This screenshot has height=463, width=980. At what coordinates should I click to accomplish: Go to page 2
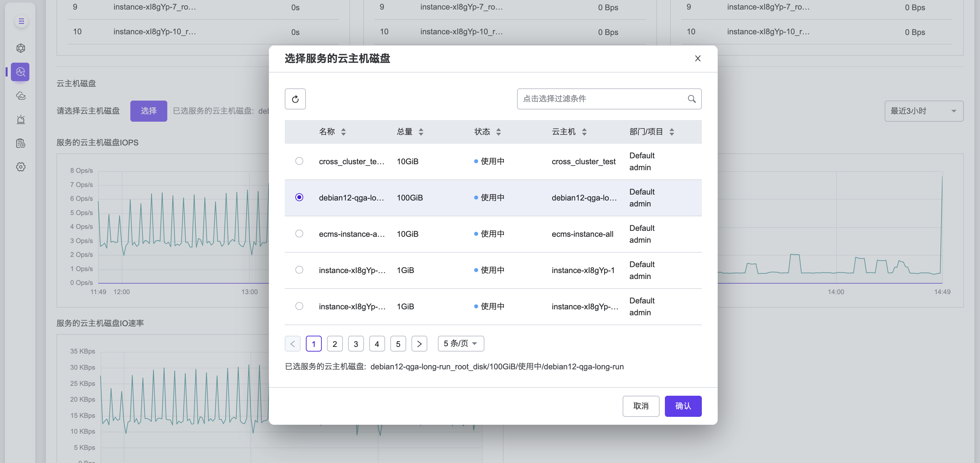(335, 344)
